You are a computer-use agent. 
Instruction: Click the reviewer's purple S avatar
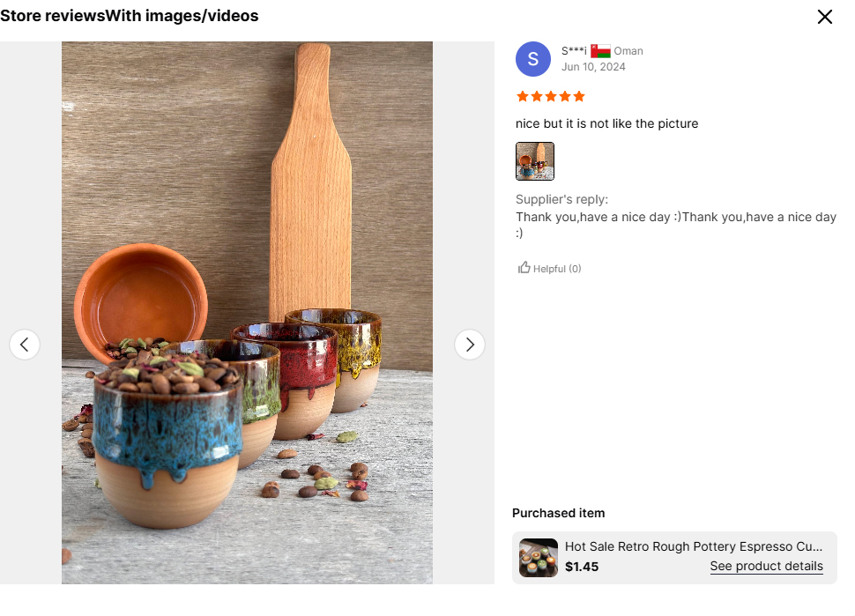click(532, 59)
